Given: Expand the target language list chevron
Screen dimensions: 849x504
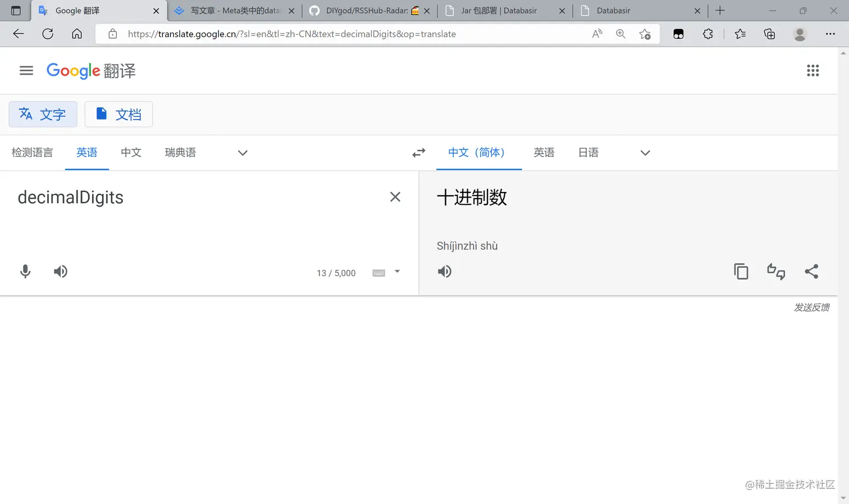Looking at the screenshot, I should [x=645, y=153].
